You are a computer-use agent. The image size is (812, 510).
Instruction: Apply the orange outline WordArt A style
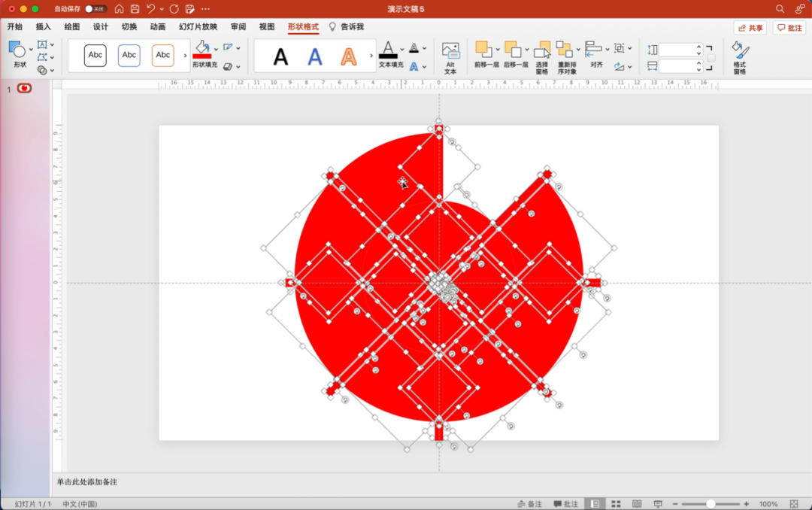click(349, 56)
